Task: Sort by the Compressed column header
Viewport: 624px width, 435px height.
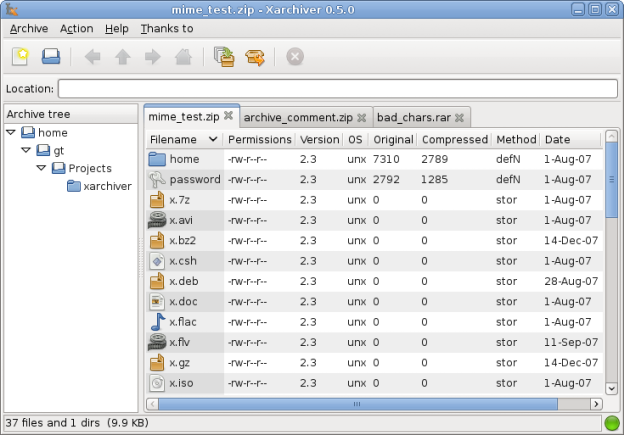Action: [x=454, y=139]
